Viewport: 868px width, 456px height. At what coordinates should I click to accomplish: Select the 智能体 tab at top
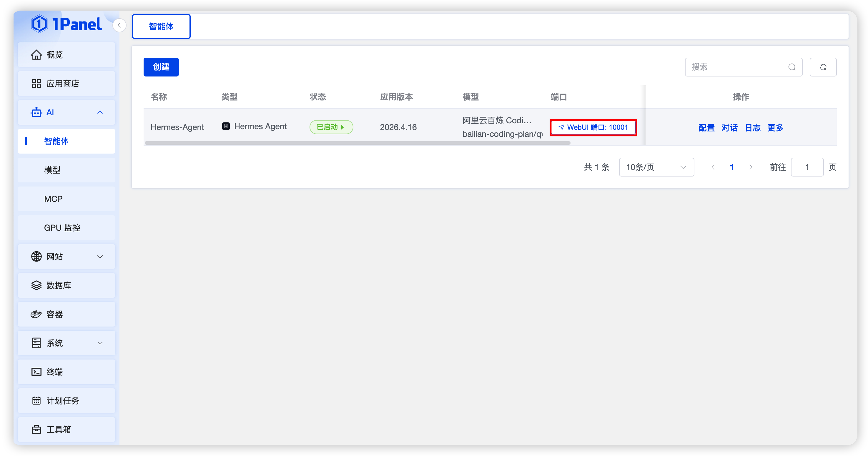click(161, 26)
